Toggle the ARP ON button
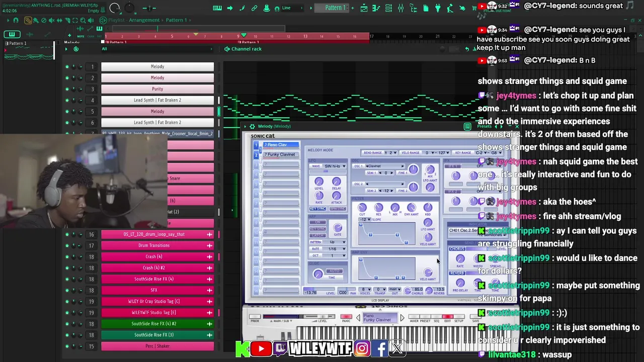 [317, 222]
